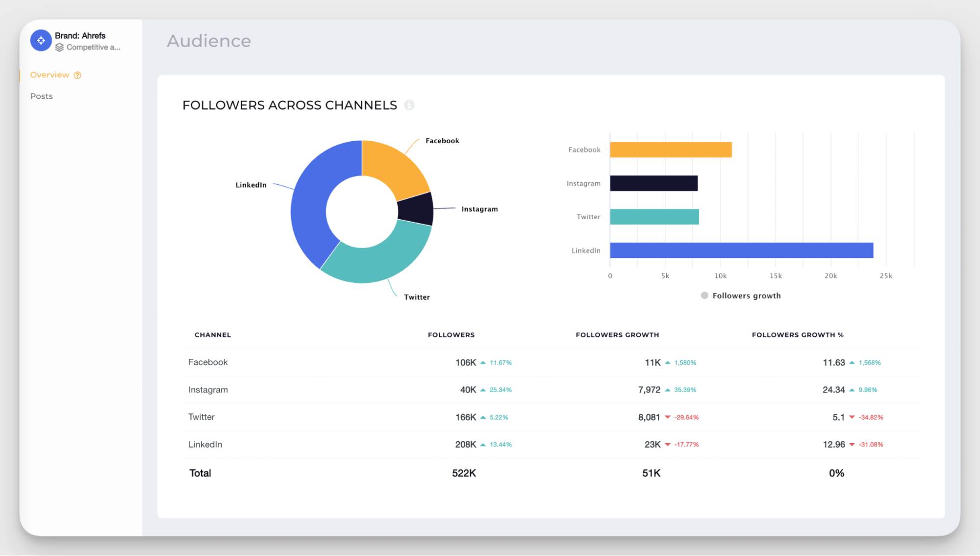Click the green arrow beside Facebook 1,580% growth
This screenshot has width=980, height=556.
(x=667, y=362)
